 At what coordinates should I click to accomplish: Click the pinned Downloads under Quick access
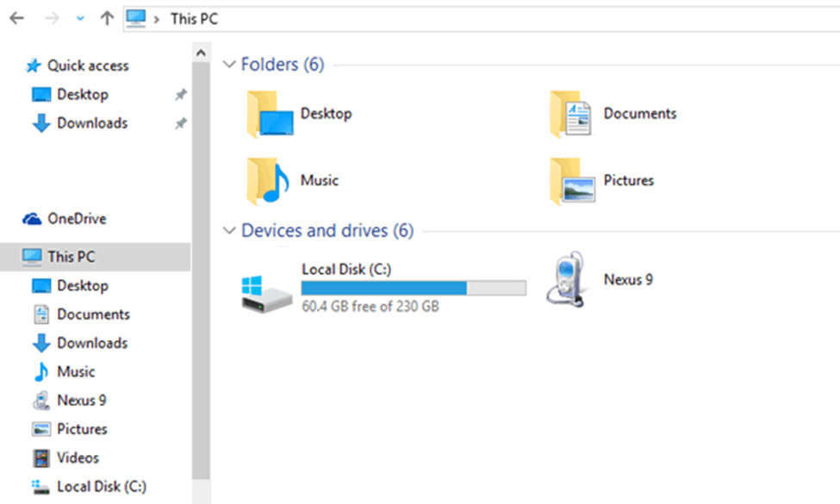[91, 123]
